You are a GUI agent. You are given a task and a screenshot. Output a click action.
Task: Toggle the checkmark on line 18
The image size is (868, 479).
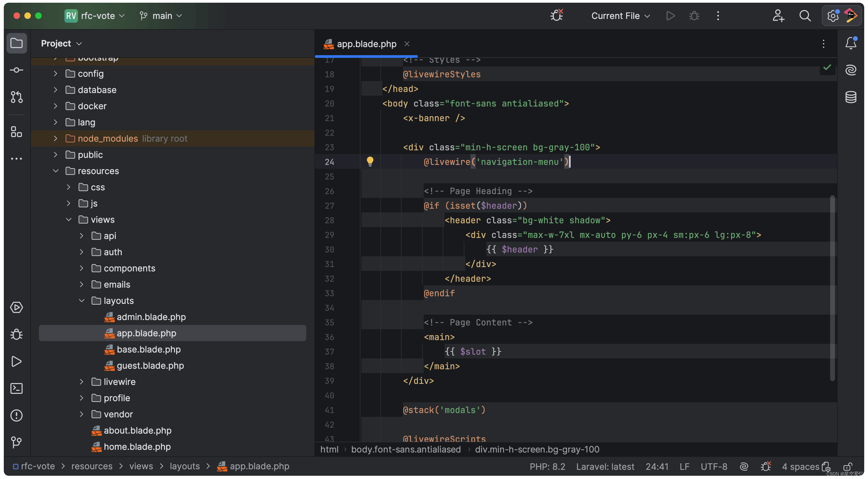(827, 68)
